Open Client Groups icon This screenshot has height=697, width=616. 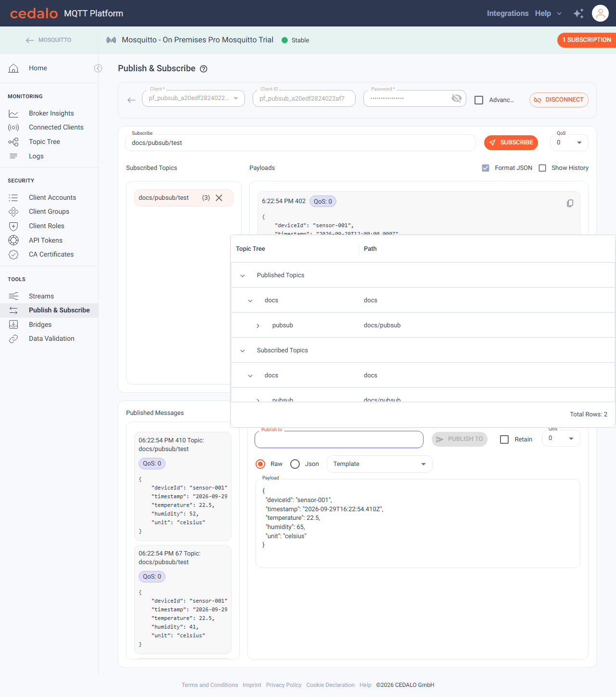click(13, 212)
